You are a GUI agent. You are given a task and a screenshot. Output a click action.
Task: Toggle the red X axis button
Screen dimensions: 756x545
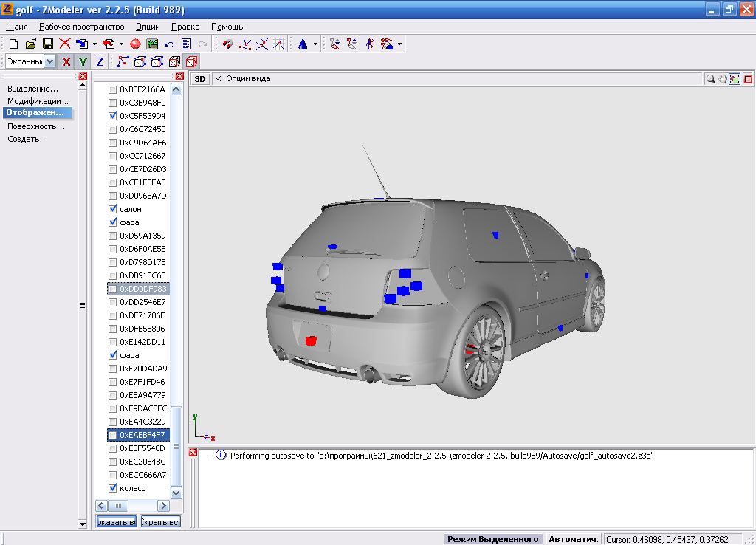click(66, 61)
